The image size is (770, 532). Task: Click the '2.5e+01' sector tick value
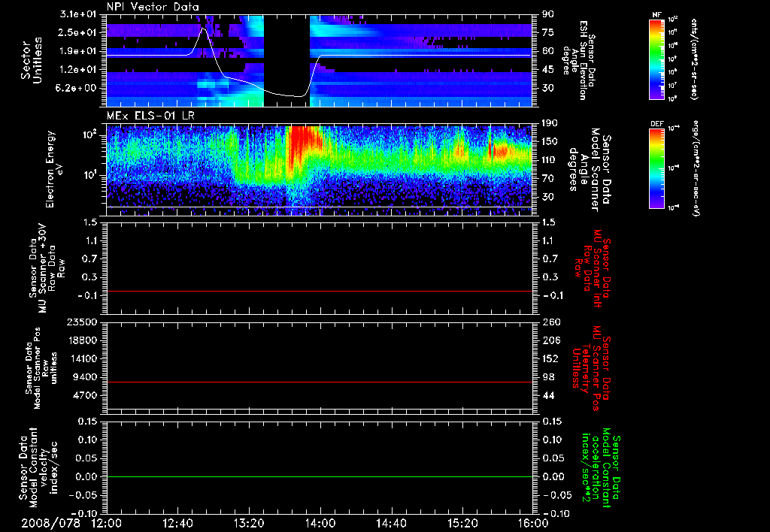[x=78, y=32]
